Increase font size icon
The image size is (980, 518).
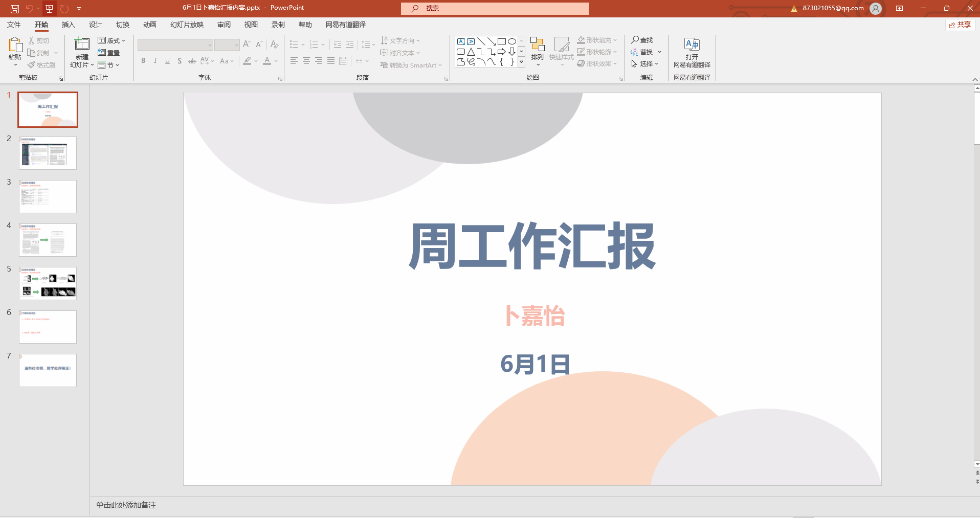247,44
